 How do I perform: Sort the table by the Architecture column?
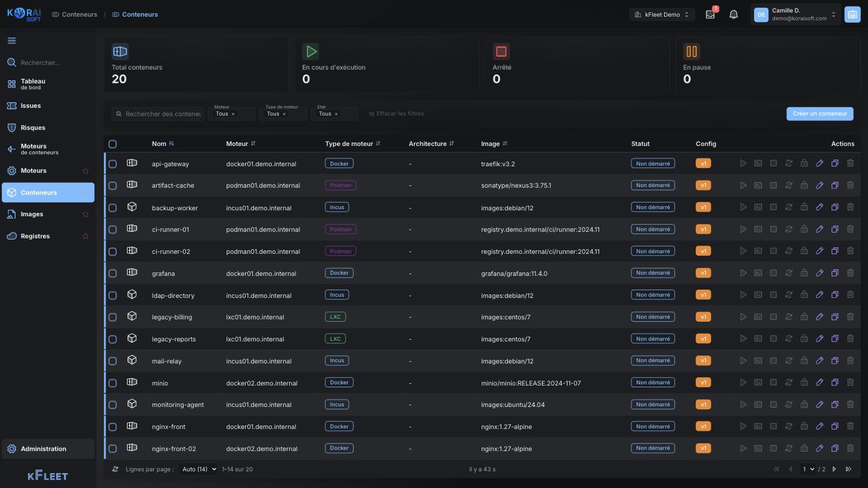tap(431, 144)
